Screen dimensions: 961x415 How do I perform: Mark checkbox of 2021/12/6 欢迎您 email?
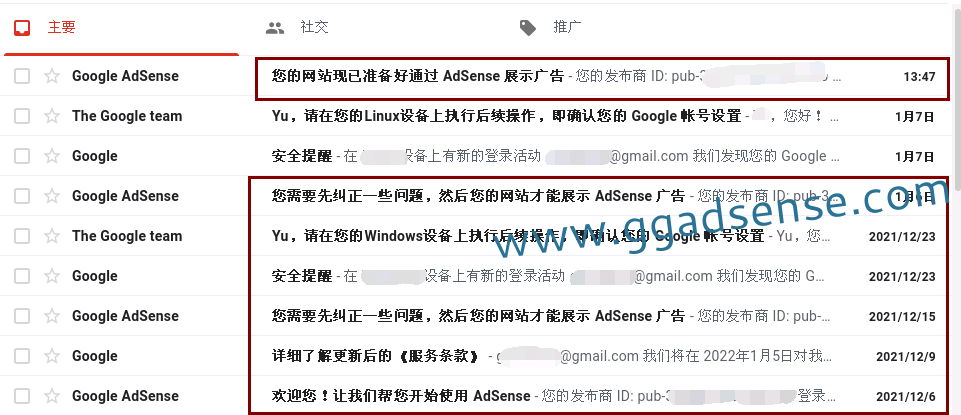[x=22, y=396]
